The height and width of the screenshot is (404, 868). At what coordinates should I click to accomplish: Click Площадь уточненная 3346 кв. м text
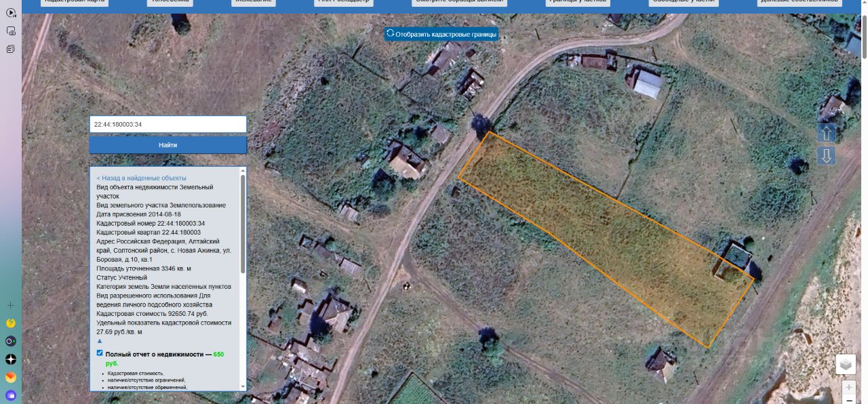144,269
